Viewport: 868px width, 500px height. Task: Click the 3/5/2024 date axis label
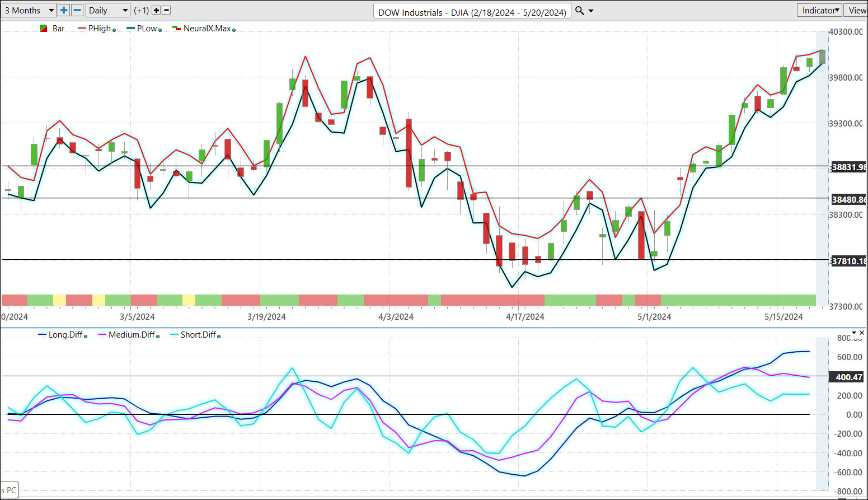(137, 317)
